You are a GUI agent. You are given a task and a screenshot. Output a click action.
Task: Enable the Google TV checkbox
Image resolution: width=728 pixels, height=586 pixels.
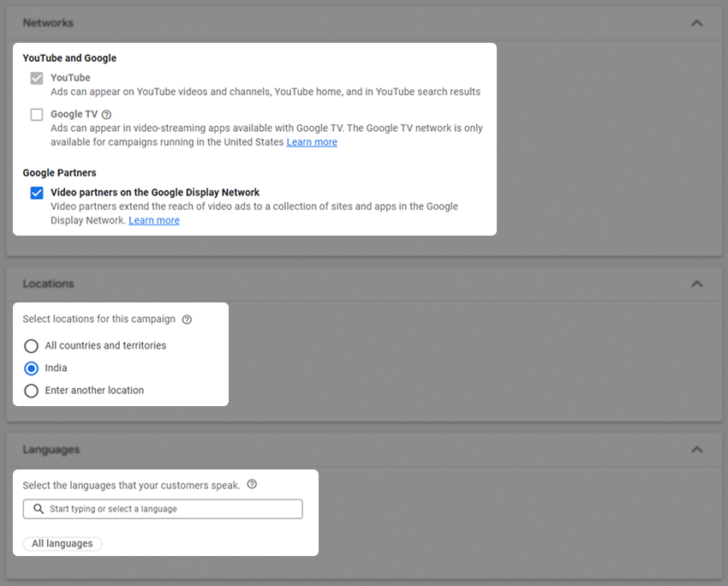37,114
